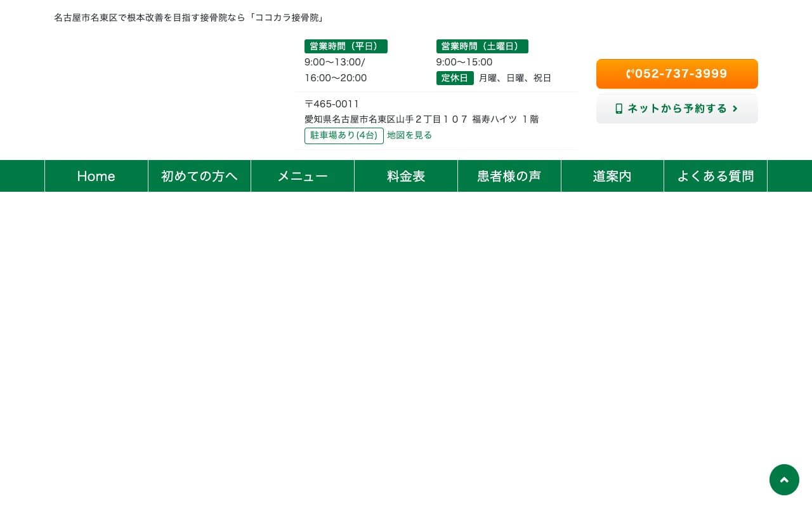
Task: Select the 営業時間（平日） green label
Action: pyautogui.click(x=346, y=46)
